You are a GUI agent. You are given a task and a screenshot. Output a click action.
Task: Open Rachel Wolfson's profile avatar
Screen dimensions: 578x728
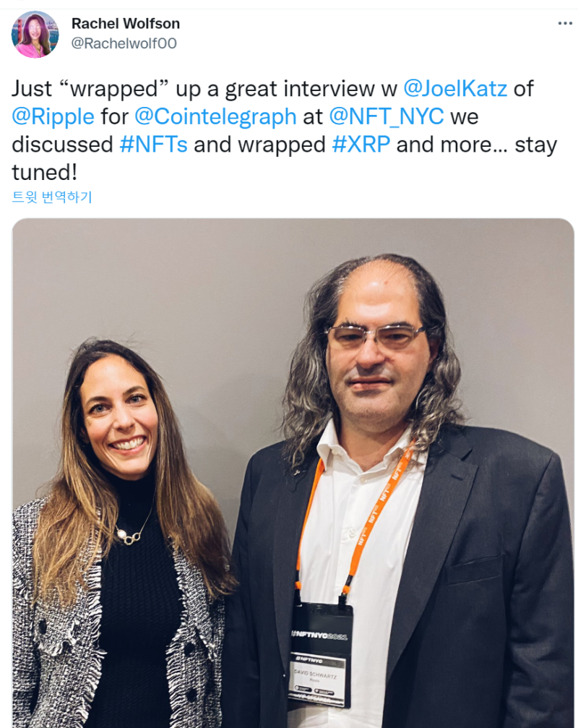pyautogui.click(x=35, y=35)
